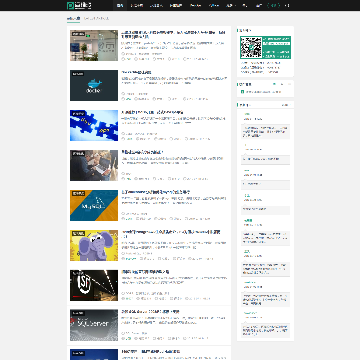Click the "more" link of the third sidebar panel
The height and width of the screenshot is (360, 360).
(285, 105)
